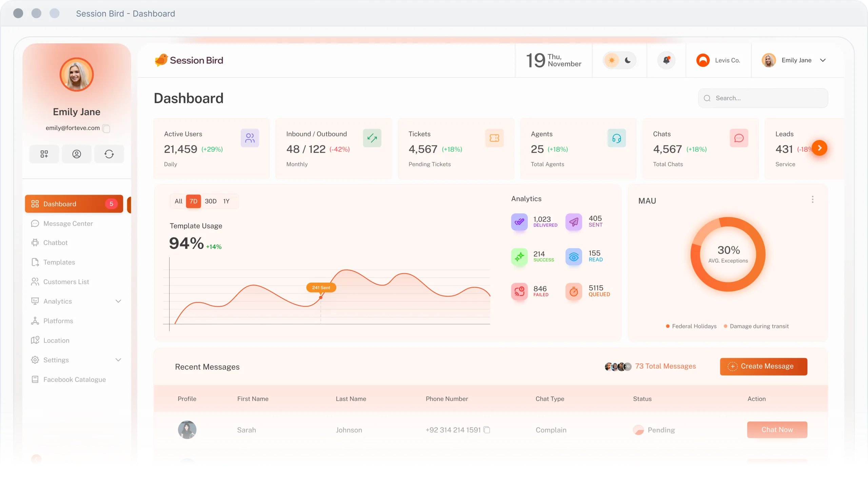Click the refresh icon under profile email

pyautogui.click(x=109, y=154)
